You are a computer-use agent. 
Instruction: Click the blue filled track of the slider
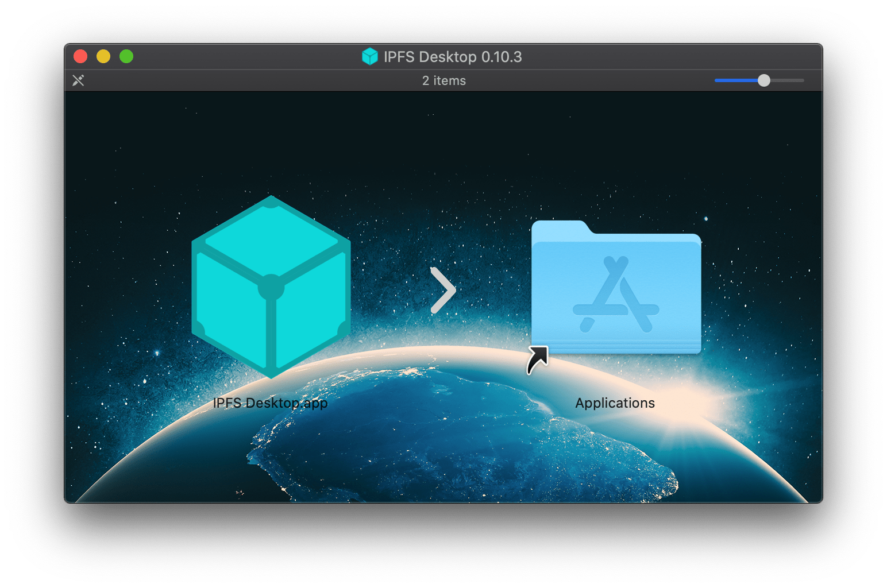[735, 80]
